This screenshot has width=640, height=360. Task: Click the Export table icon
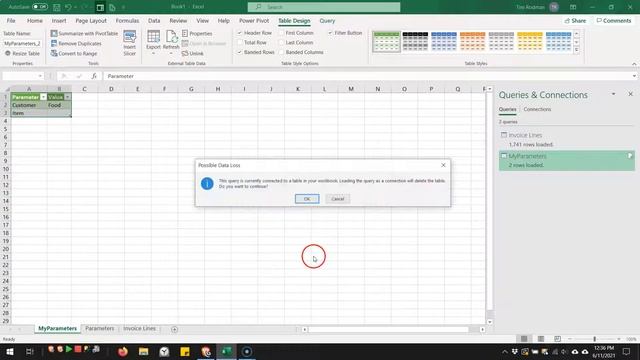(153, 42)
